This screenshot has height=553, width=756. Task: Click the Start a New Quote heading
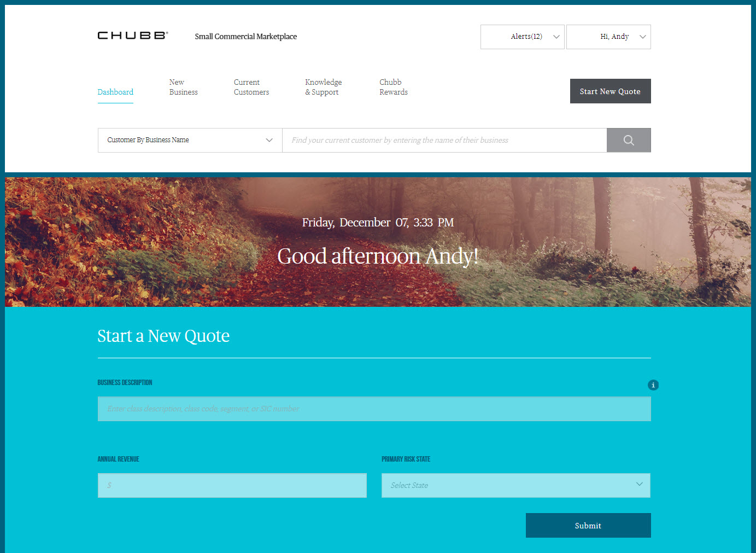[x=163, y=336]
